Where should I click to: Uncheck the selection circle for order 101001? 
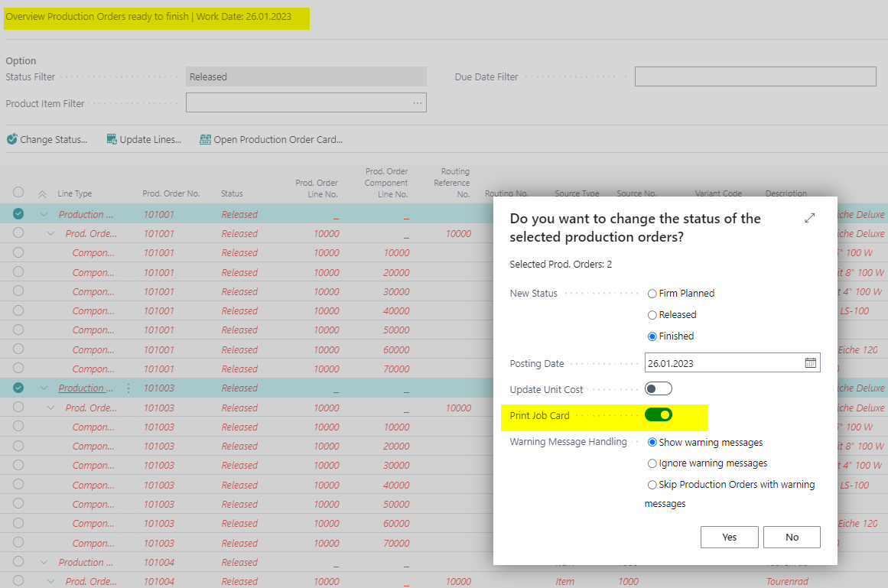click(18, 213)
